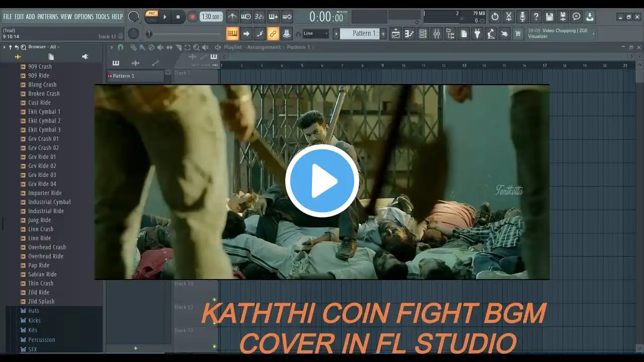Toggle the playlist magnet snap icon

click(x=120, y=47)
